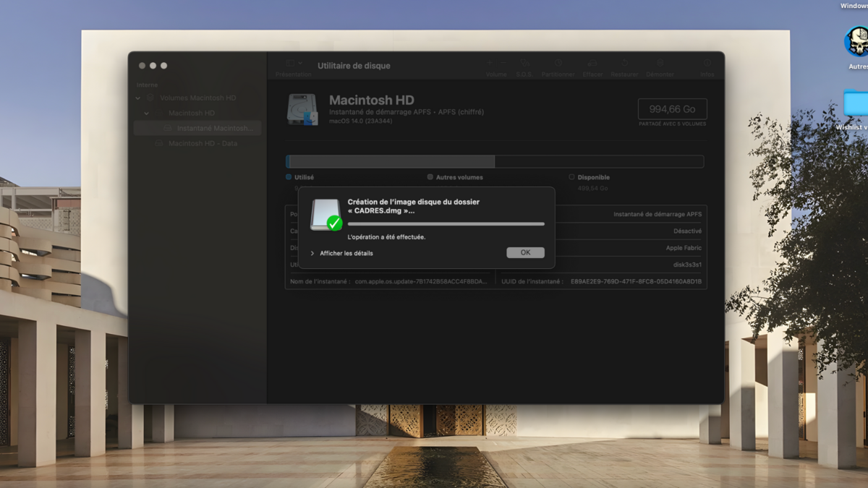Click the Macintosh HD drive icon in header
The height and width of the screenshot is (488, 868).
pos(302,109)
